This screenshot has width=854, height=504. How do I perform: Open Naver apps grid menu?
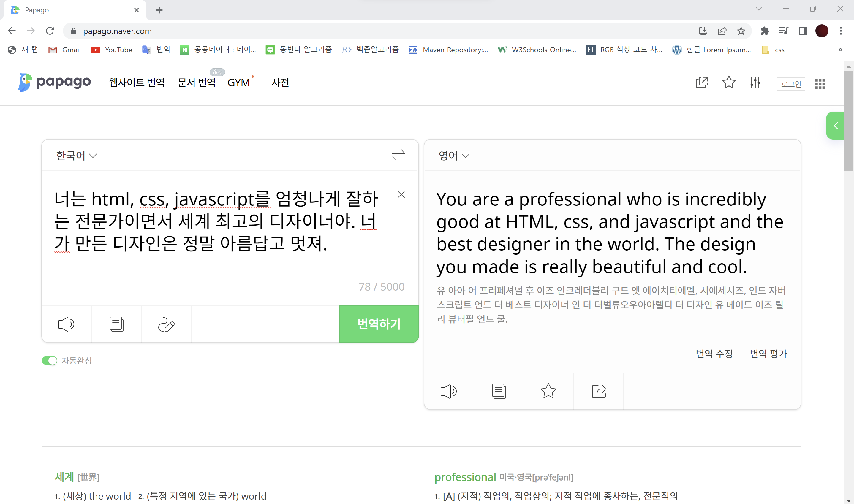click(x=820, y=84)
